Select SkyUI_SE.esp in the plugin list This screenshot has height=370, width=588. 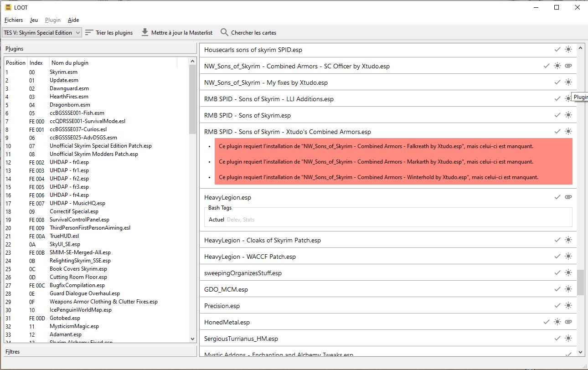97,244
